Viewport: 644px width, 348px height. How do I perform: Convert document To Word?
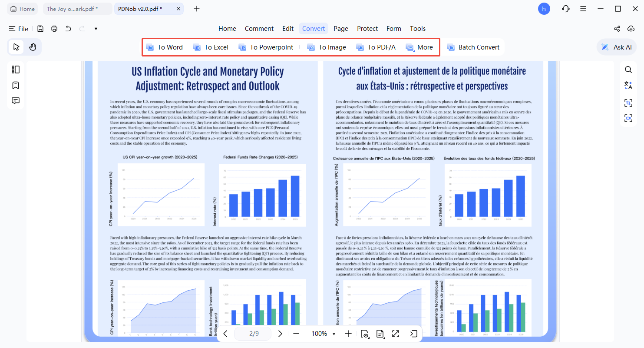[165, 47]
